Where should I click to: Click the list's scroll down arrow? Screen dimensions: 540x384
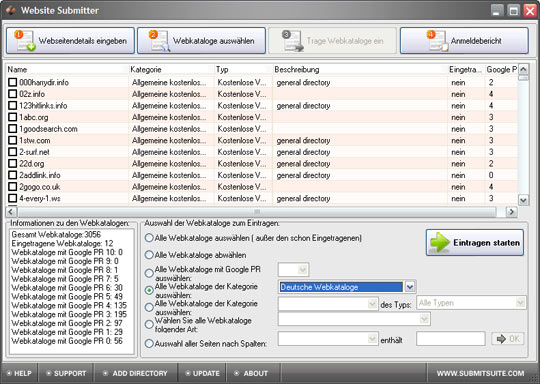click(523, 200)
